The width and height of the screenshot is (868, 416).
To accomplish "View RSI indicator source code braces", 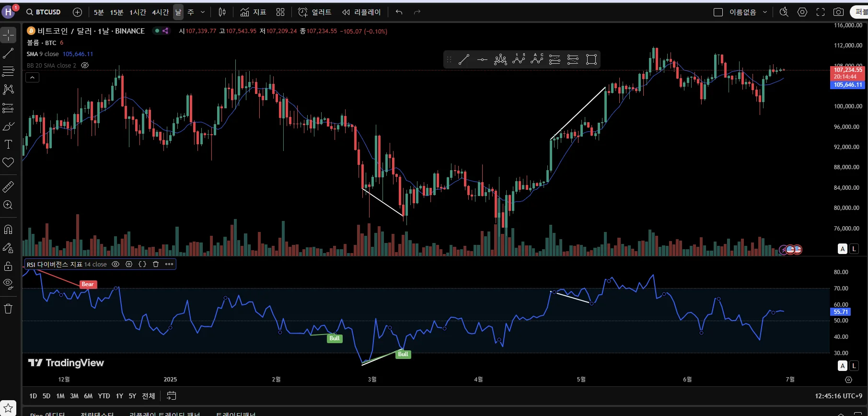I will click(142, 264).
